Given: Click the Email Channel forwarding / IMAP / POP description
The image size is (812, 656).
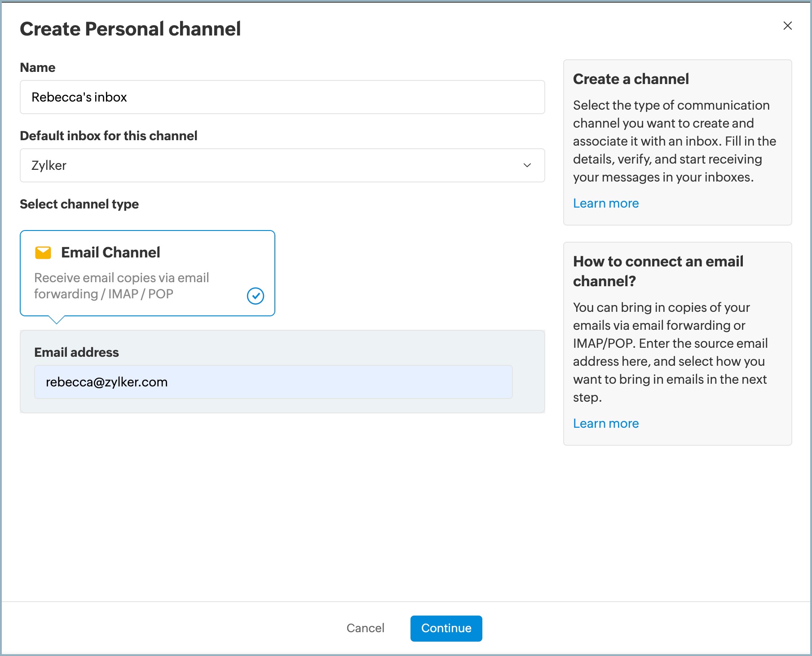Looking at the screenshot, I should click(x=121, y=286).
